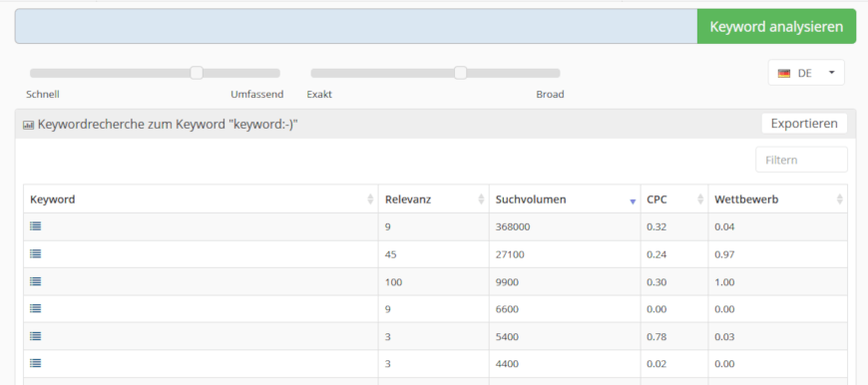868x385 pixels.
Task: Sort table by Keyword column
Action: point(201,199)
